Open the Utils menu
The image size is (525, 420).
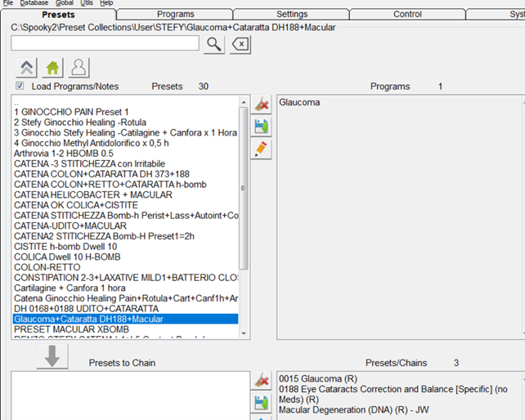(x=87, y=3)
